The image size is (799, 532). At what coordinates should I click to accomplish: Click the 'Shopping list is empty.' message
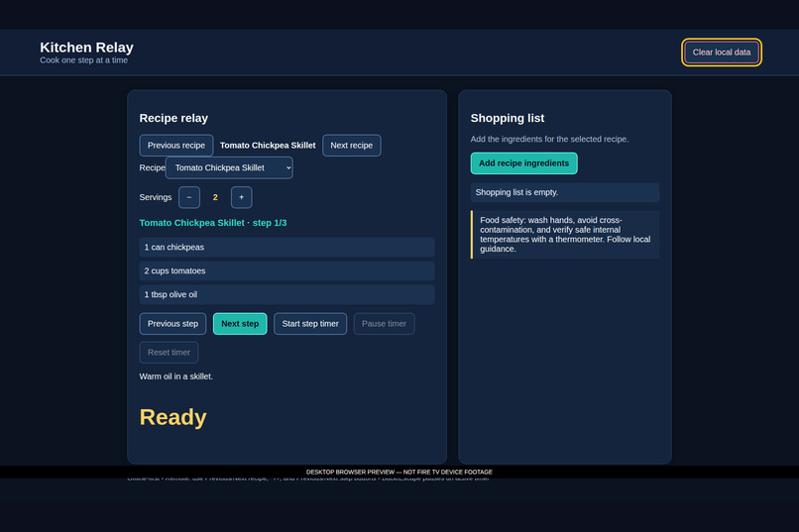(x=565, y=192)
